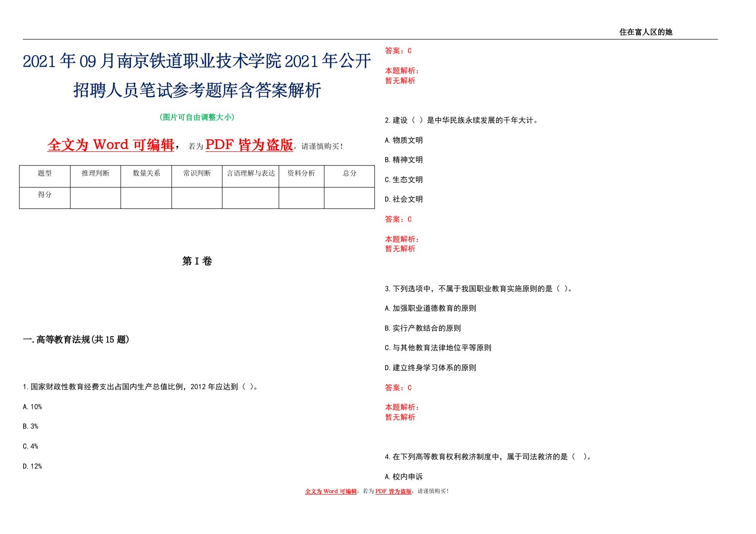Click question 2 about 中华民族永续发展的千年大计

[462, 120]
